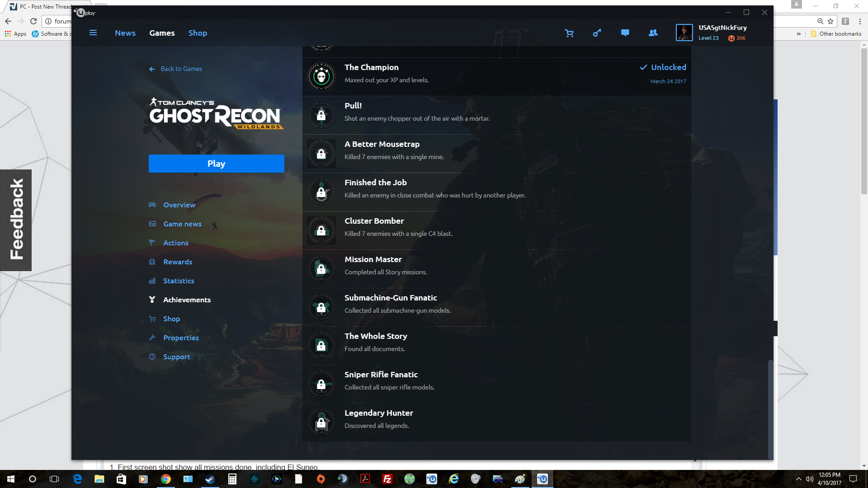Open the friends list icon
This screenshot has height=488, width=868.
[653, 33]
